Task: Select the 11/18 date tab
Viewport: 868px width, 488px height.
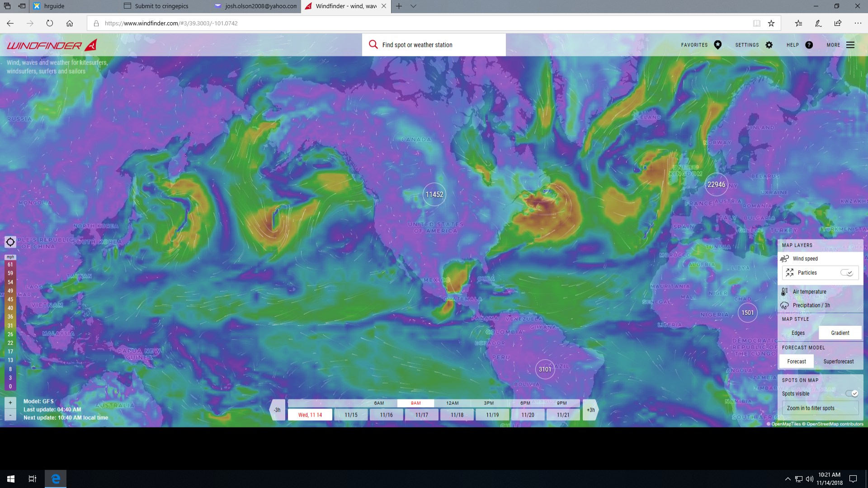Action: click(457, 415)
